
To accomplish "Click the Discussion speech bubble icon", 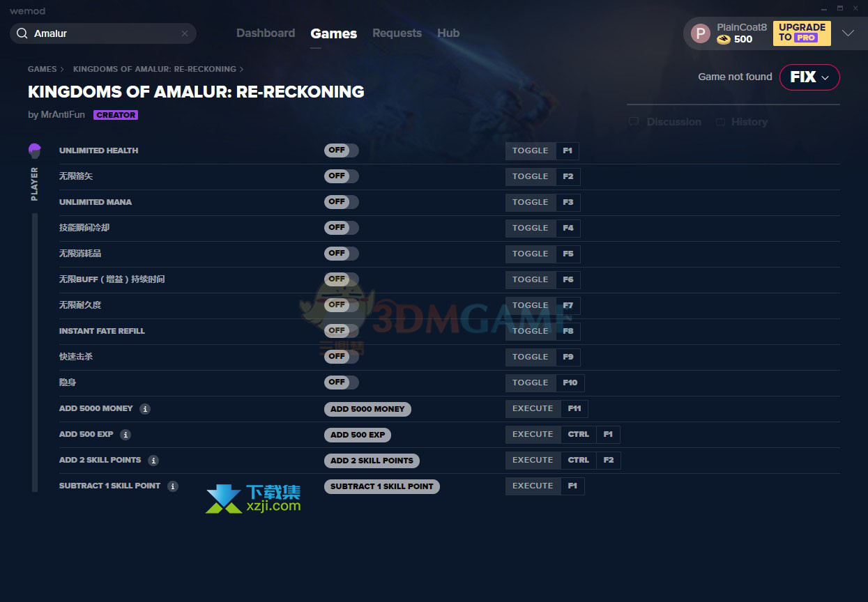I will tap(634, 122).
